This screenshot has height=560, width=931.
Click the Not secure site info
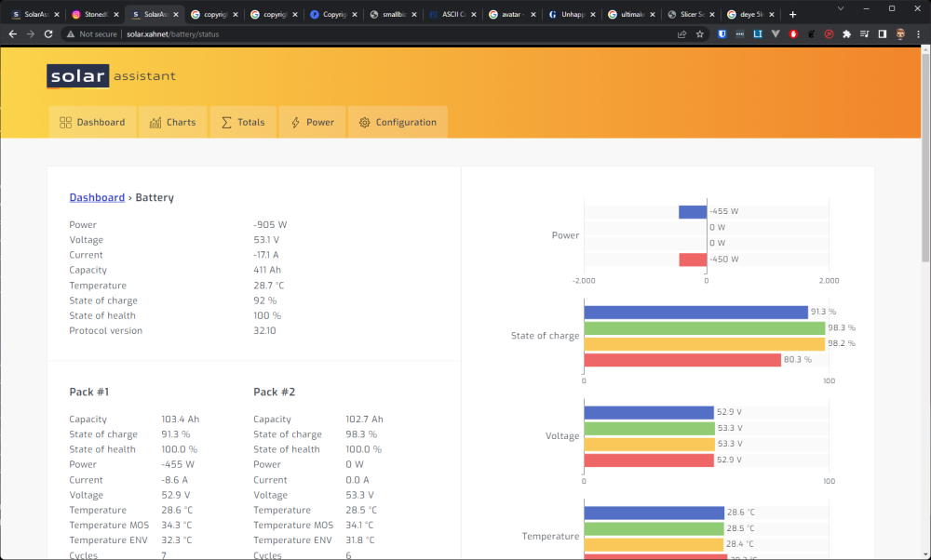pos(91,34)
